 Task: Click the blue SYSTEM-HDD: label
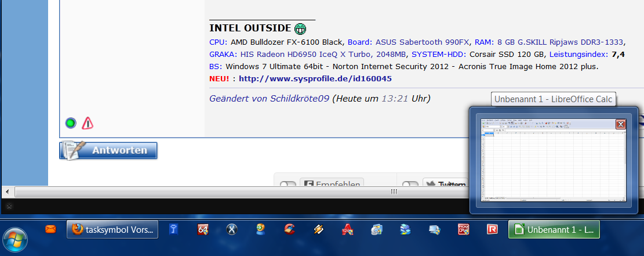click(439, 55)
